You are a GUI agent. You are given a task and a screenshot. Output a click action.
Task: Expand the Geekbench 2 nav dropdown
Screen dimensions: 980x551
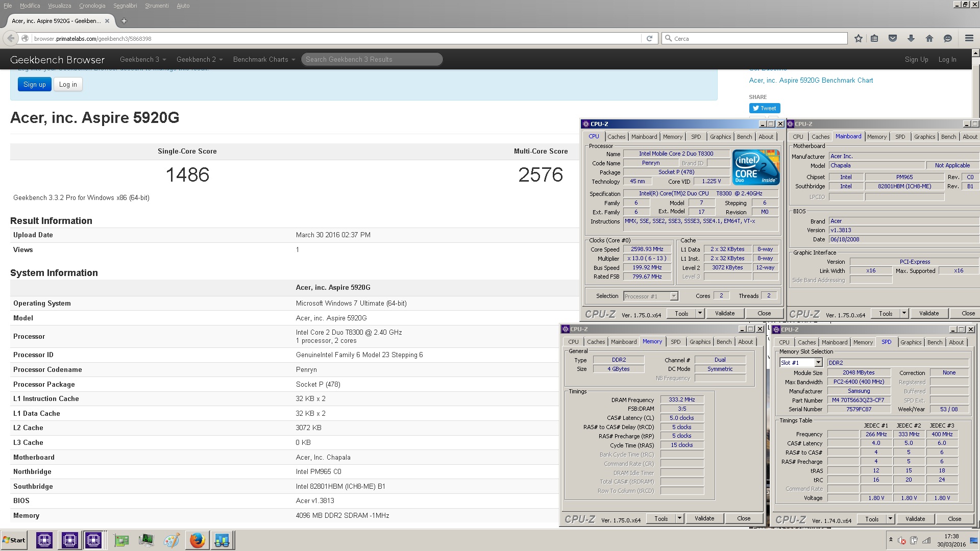point(200,60)
